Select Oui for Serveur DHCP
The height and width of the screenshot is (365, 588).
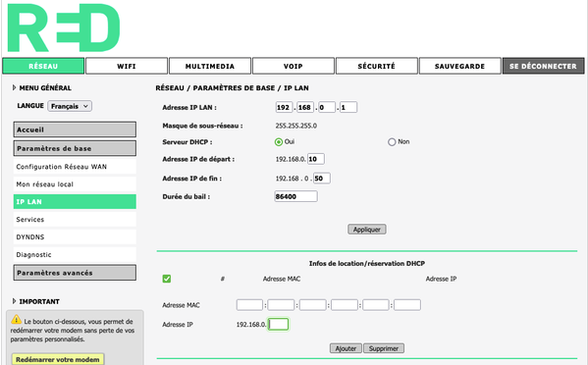point(278,142)
